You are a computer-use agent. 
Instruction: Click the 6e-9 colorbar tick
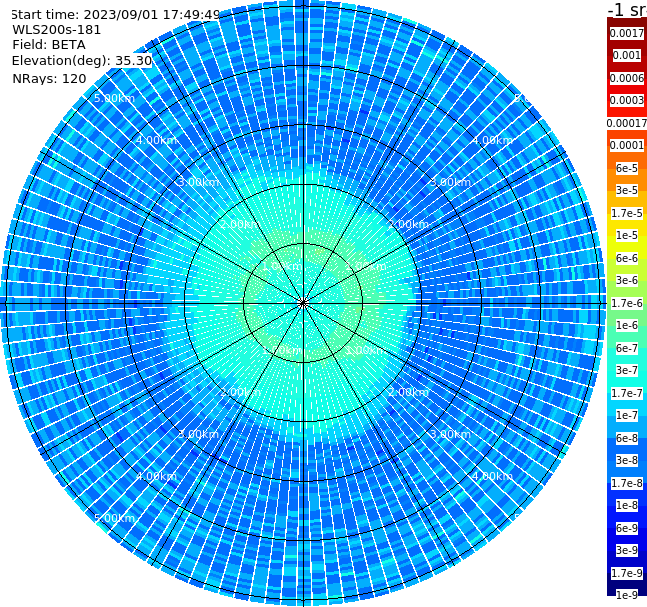coord(627,528)
